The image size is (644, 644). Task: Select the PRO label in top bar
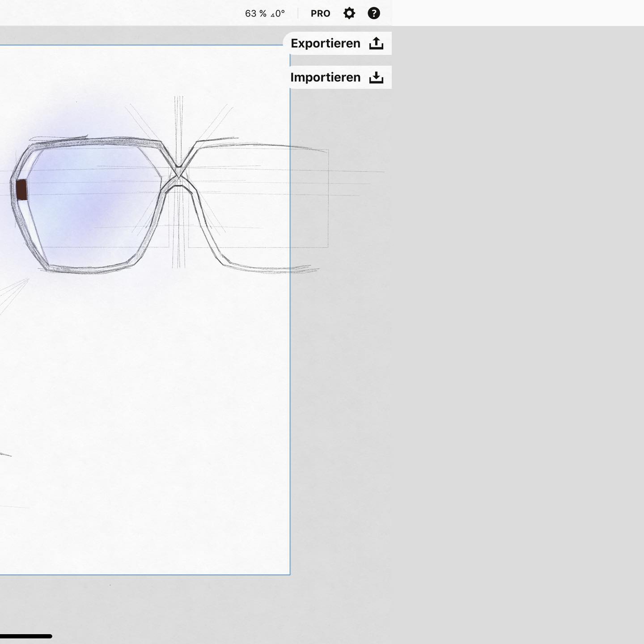[x=320, y=13]
